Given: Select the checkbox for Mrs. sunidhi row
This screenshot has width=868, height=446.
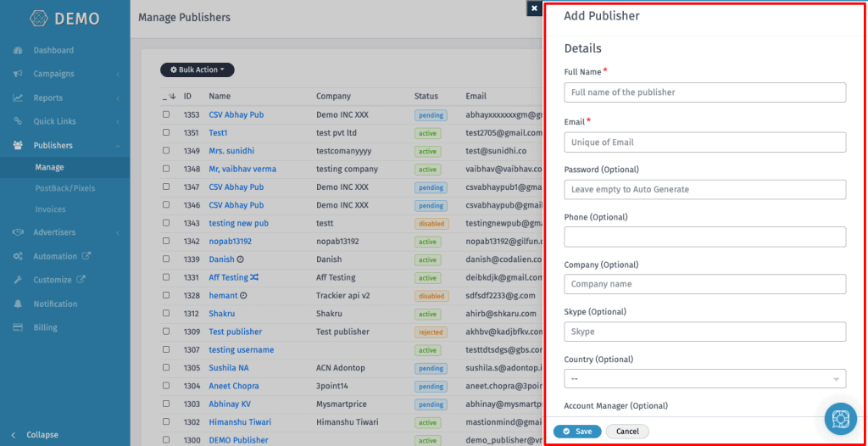Looking at the screenshot, I should click(166, 151).
